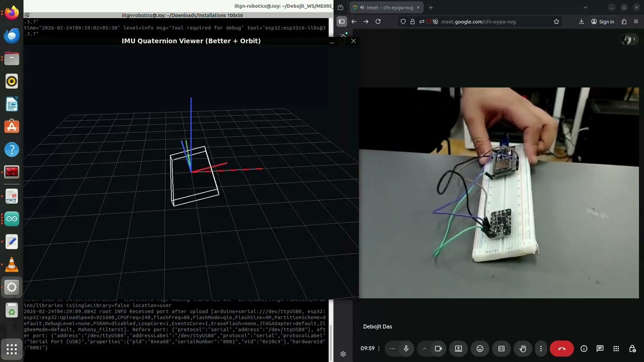Close the IMU Quaternion Viewer window

click(x=353, y=41)
